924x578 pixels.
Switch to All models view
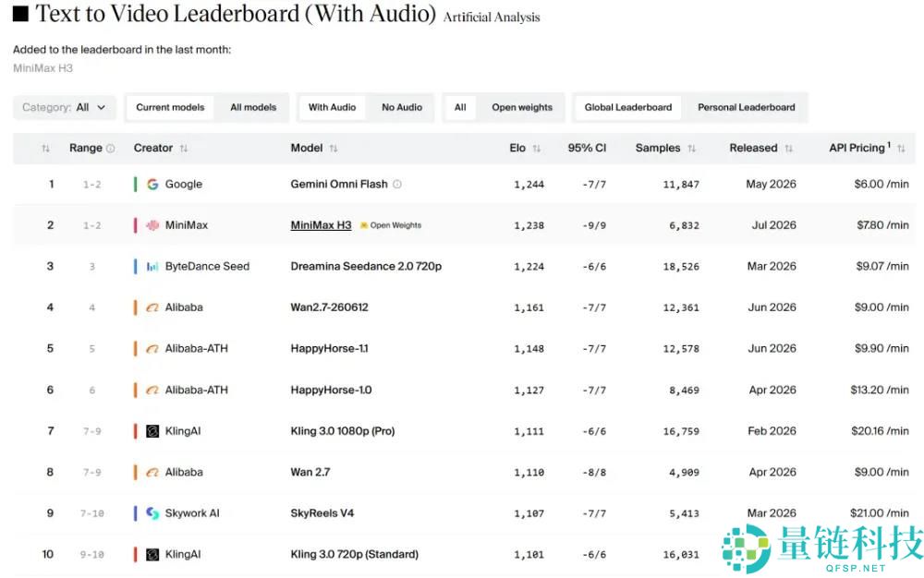tap(253, 107)
